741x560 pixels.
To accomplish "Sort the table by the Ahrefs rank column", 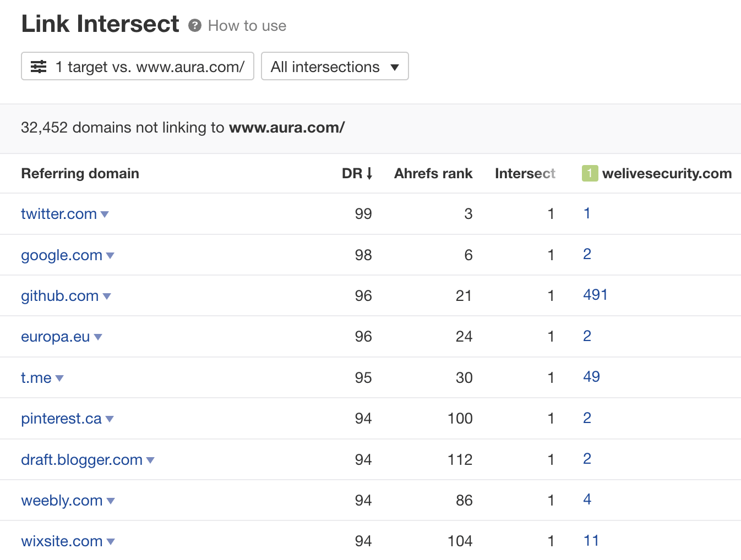I will [x=433, y=173].
